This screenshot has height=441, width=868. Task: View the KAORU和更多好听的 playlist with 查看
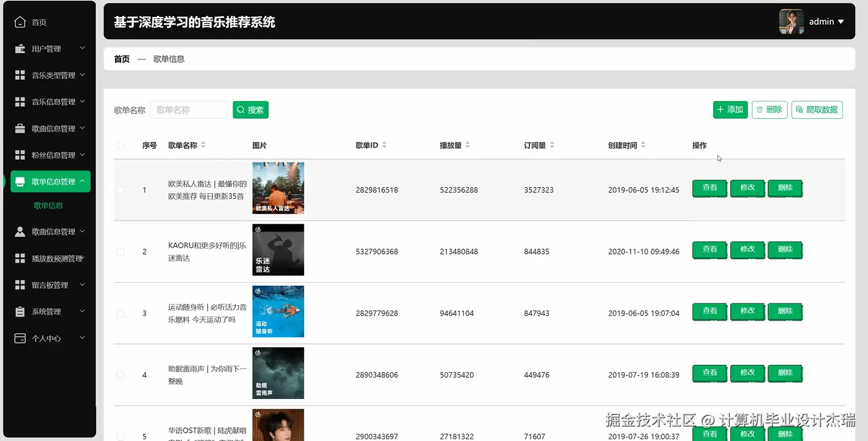point(710,250)
